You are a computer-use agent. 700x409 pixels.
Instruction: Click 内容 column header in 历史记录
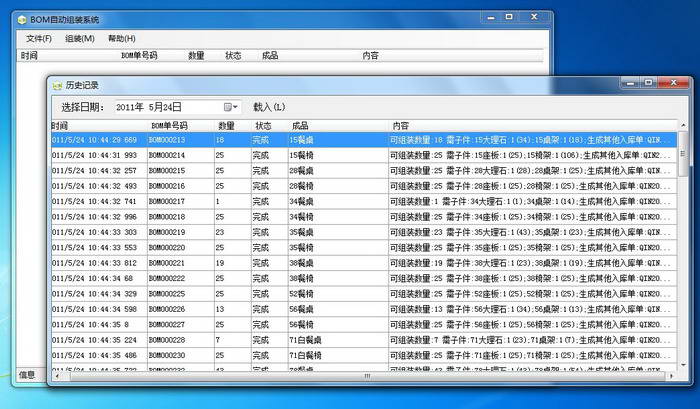click(533, 126)
